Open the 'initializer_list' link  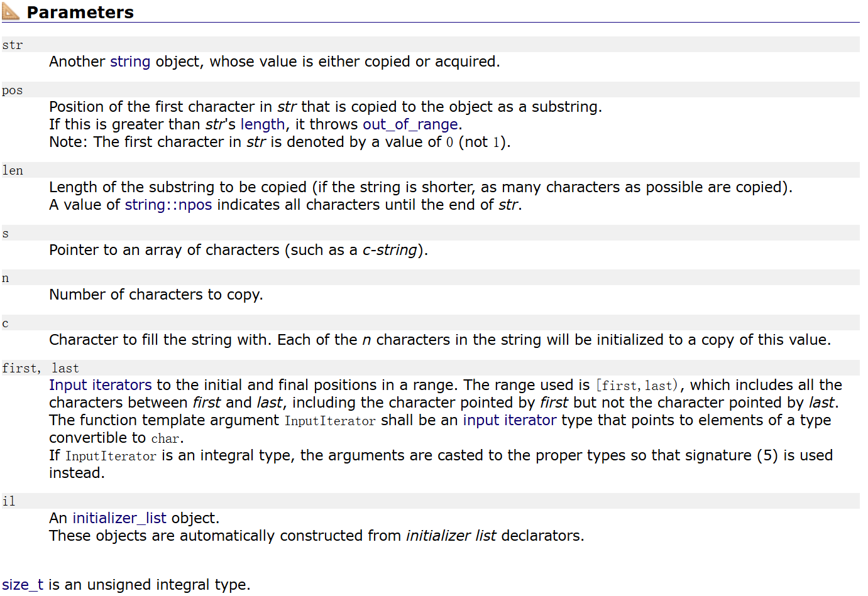coord(119,518)
